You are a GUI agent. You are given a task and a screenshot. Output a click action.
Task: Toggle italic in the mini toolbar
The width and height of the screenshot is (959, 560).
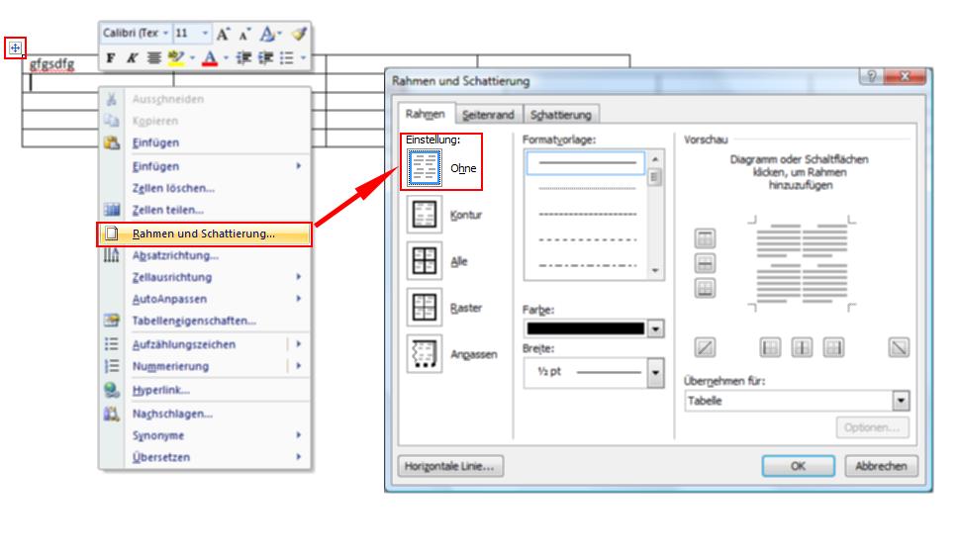[x=132, y=58]
